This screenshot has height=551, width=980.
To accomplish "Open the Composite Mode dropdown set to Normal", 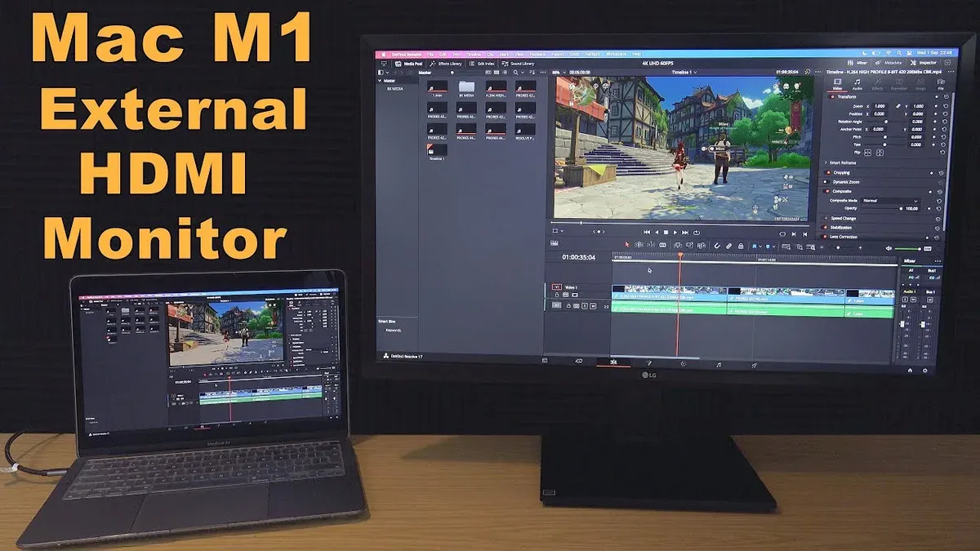I will click(x=890, y=201).
